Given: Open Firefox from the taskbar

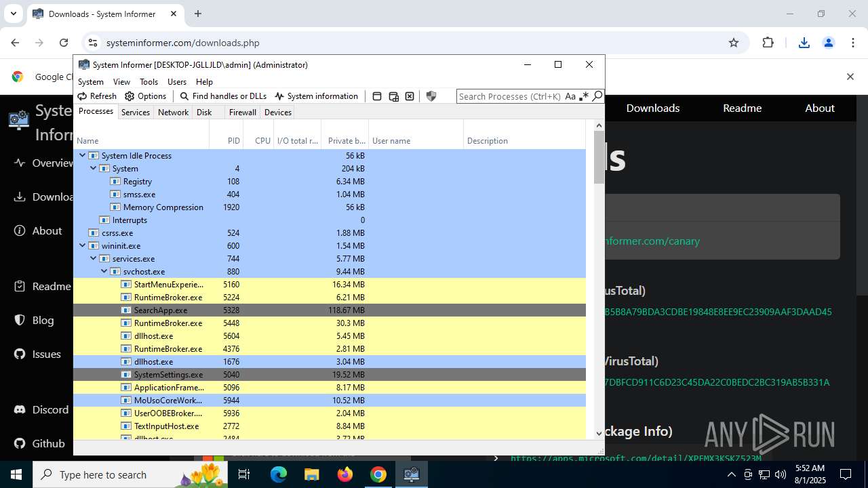Looking at the screenshot, I should pyautogui.click(x=345, y=474).
